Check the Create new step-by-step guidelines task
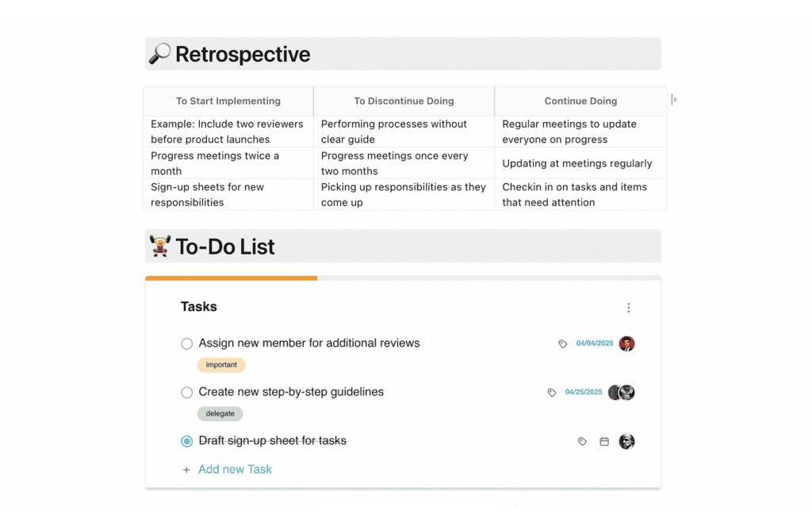Screen dimensions: 812x526 (x=186, y=392)
